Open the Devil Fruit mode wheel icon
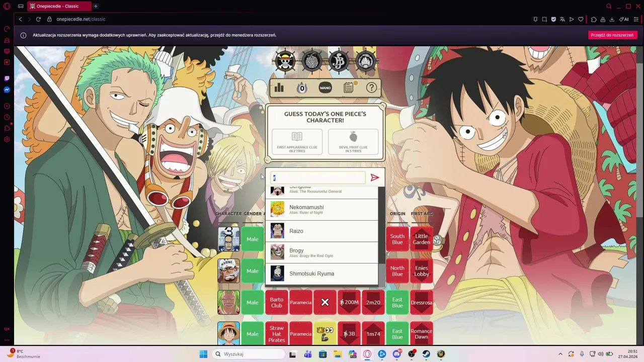Image resolution: width=644 pixels, height=362 pixels. [x=312, y=62]
